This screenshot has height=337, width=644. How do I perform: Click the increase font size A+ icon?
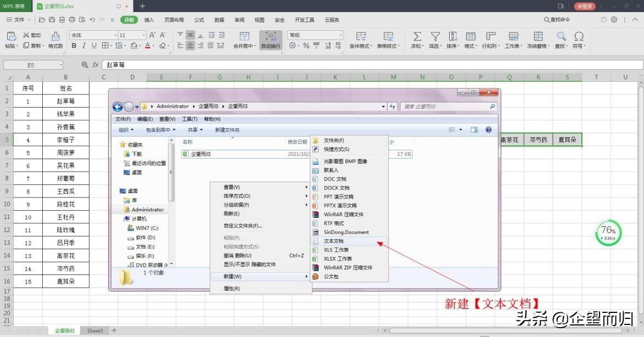[x=153, y=35]
